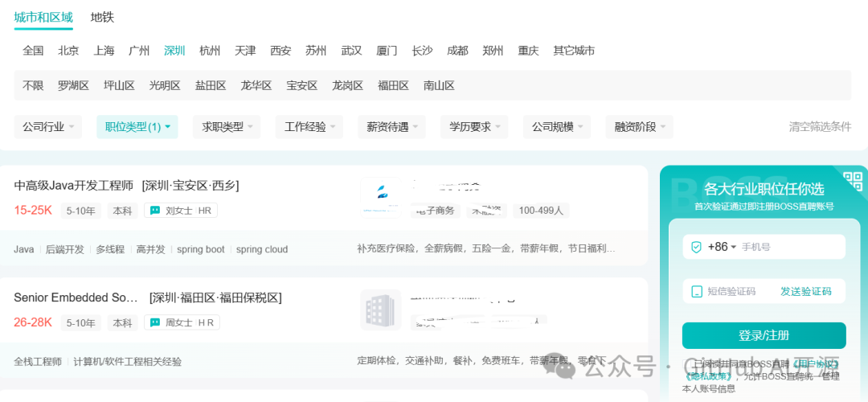Select 北京 city option
868x402 pixels.
[x=68, y=51]
